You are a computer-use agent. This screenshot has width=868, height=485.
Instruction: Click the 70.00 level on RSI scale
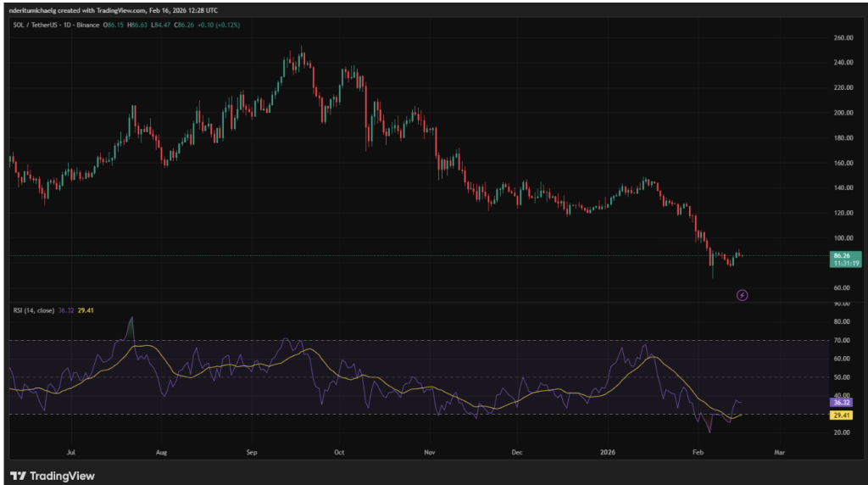pos(840,340)
